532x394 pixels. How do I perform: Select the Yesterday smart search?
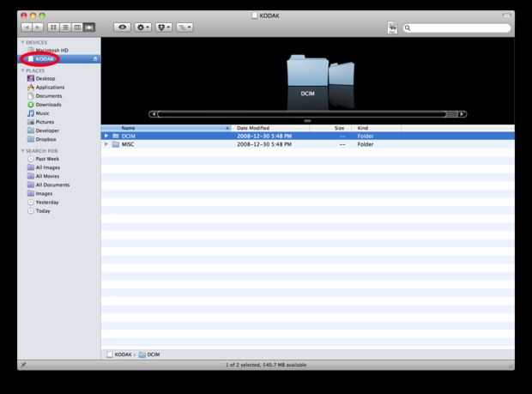click(43, 203)
